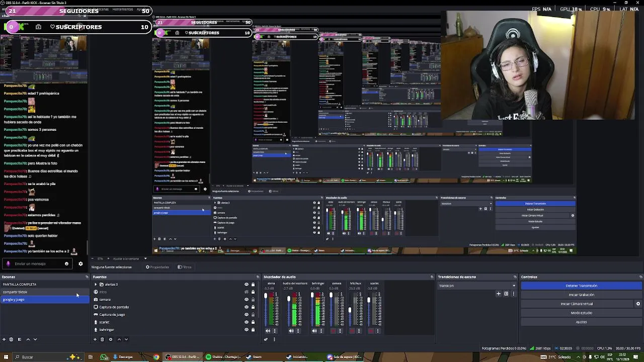Open Escenas dock options menu
The height and width of the screenshot is (362, 644).
tap(87, 277)
